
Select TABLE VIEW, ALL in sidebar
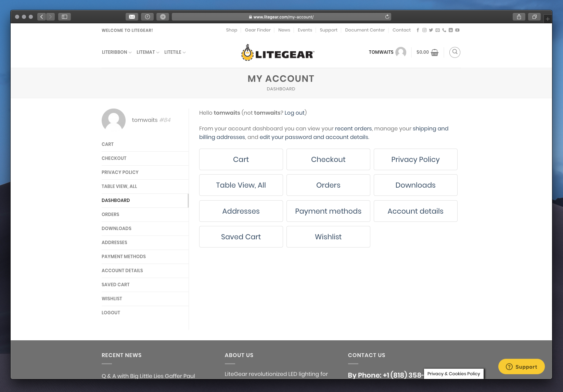pyautogui.click(x=145, y=186)
